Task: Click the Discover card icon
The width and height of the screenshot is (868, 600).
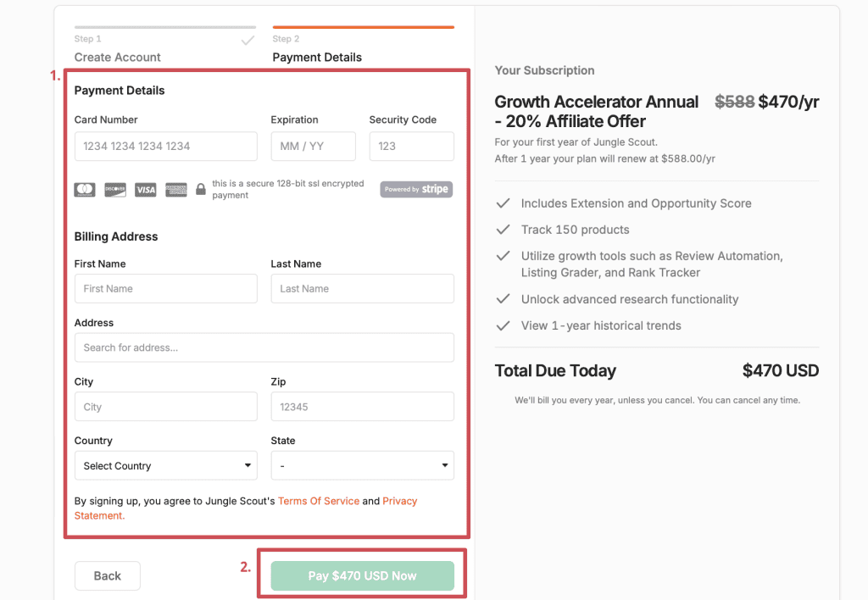Action: 115,190
